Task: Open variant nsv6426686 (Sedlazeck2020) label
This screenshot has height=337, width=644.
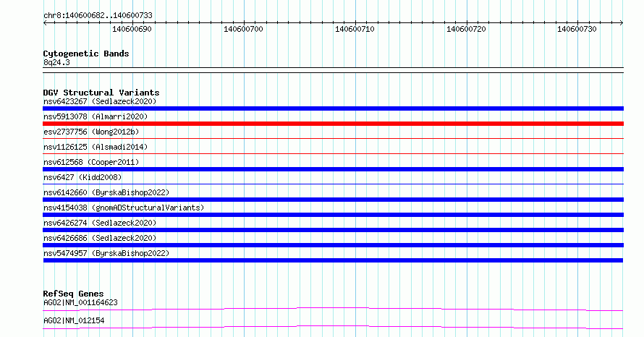Action: coord(100,238)
